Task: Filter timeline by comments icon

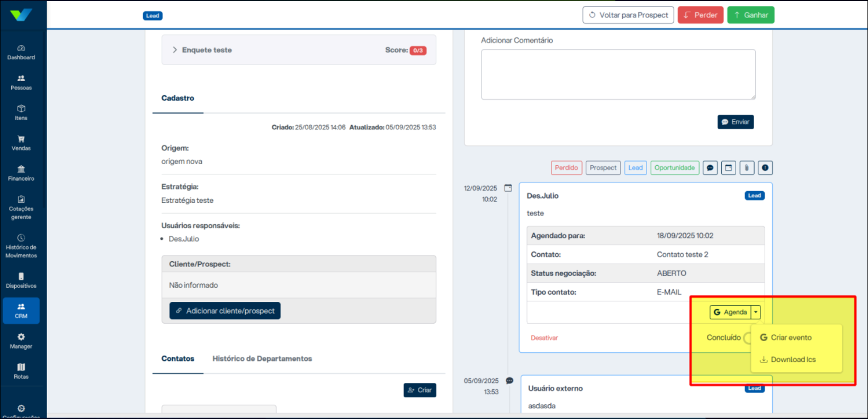Action: tap(710, 168)
